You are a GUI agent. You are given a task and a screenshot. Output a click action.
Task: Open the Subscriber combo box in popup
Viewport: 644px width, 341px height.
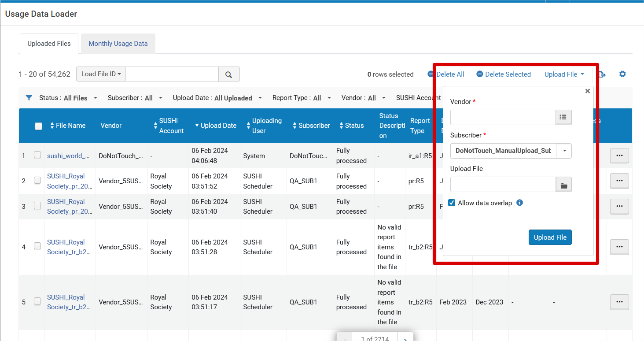click(511, 151)
